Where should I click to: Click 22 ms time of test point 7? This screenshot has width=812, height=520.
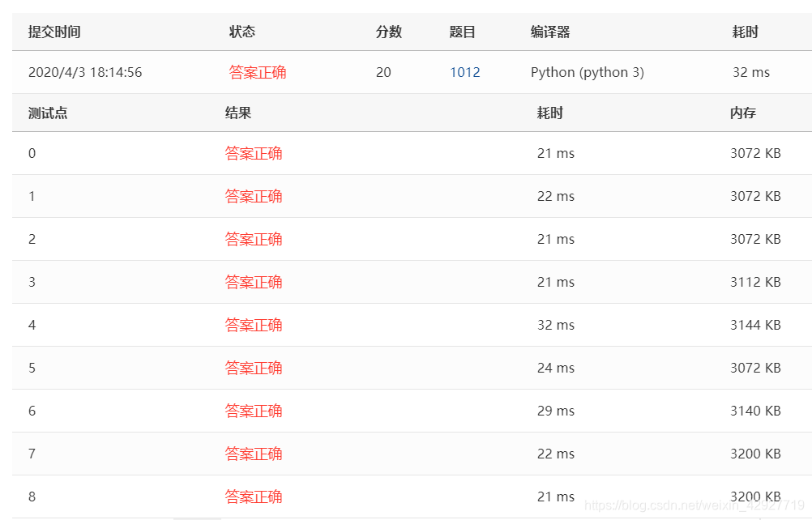click(556, 454)
